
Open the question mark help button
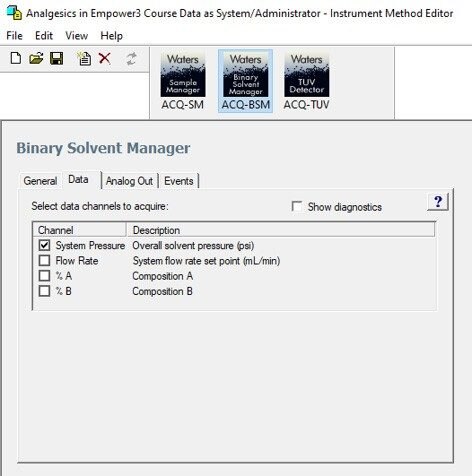tap(438, 202)
